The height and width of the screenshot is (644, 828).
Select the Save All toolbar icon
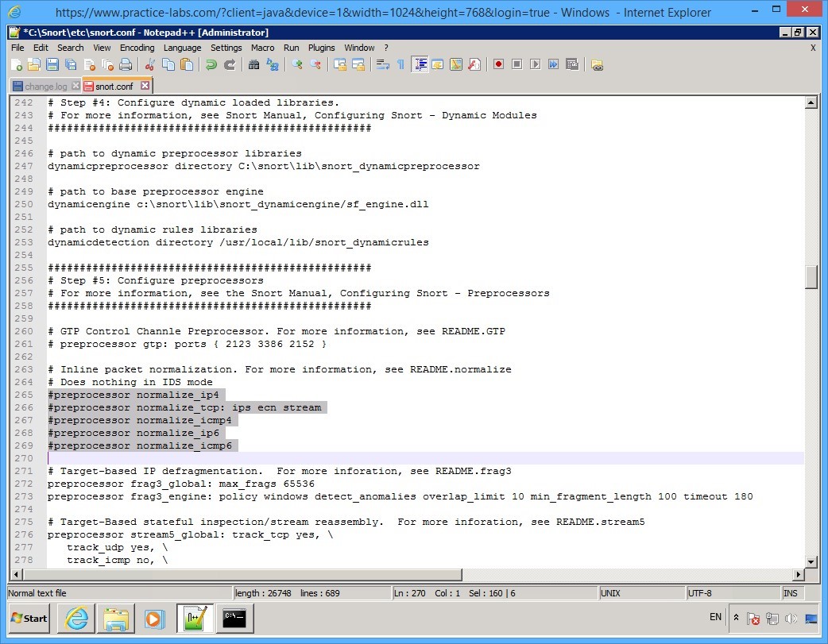click(72, 64)
